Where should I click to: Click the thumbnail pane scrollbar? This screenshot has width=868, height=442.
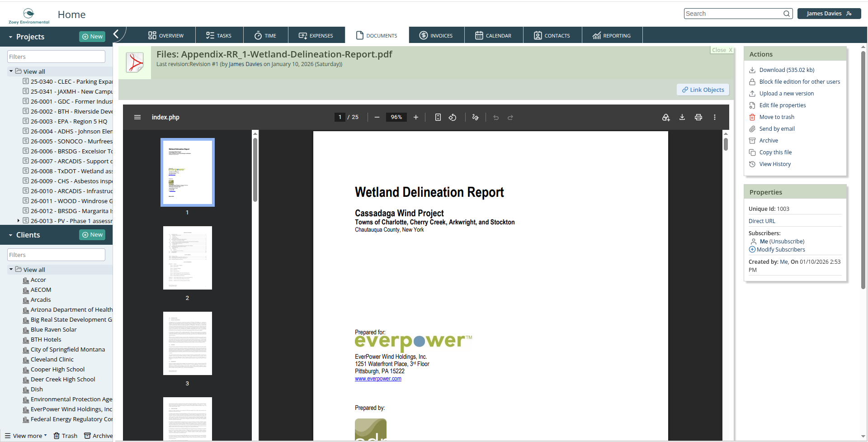255,170
